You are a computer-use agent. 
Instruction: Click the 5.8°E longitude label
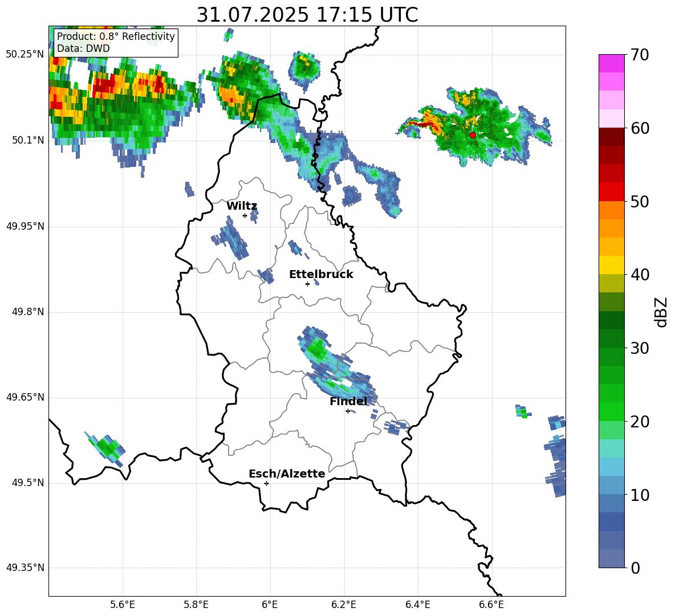[196, 605]
